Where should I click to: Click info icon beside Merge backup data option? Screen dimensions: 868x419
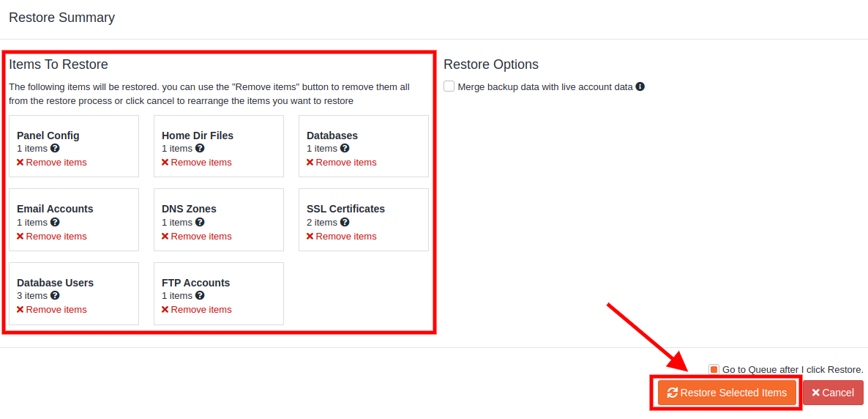coord(640,86)
